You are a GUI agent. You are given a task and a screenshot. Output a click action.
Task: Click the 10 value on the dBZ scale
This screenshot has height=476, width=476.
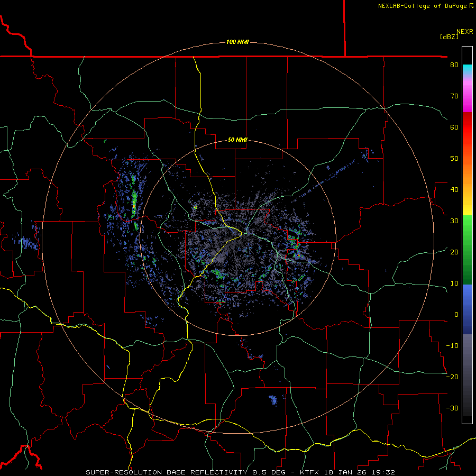(x=454, y=283)
